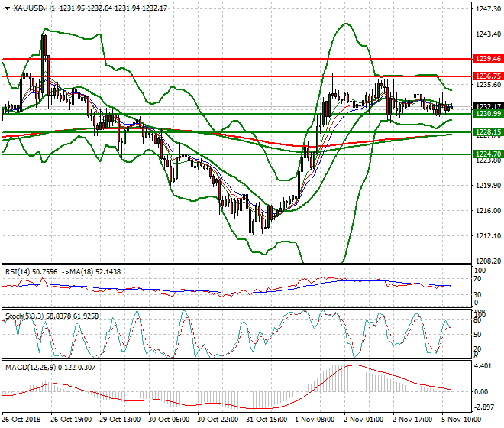Select the XAUUSD,H1 chart title text
This screenshot has height=428, width=504.
[x=34, y=8]
